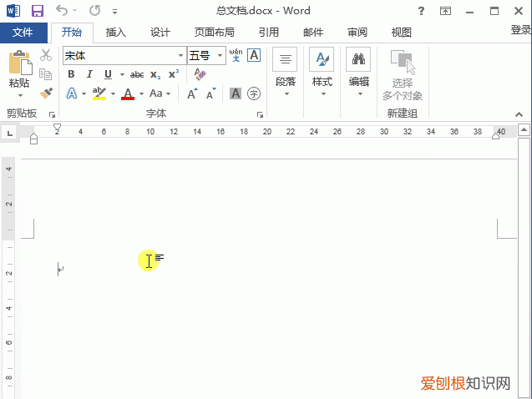Open the font size dropdown arrow
Image resolution: width=532 pixels, height=399 pixels.
[220, 56]
